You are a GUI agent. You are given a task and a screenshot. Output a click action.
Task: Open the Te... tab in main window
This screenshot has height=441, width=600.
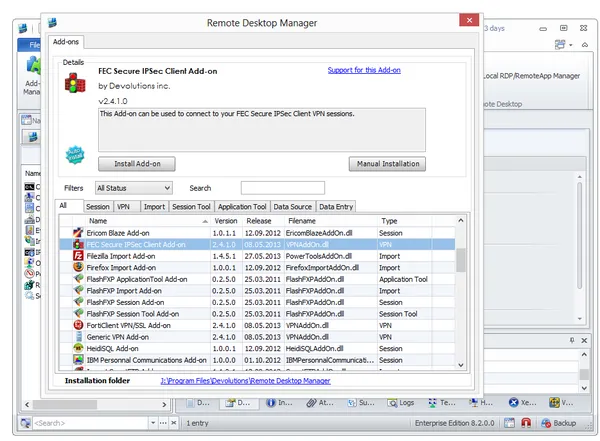tap(441, 402)
